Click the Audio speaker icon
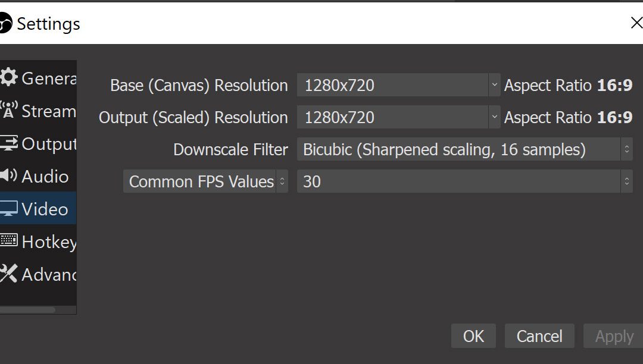Image resolution: width=643 pixels, height=364 pixels. [8, 176]
